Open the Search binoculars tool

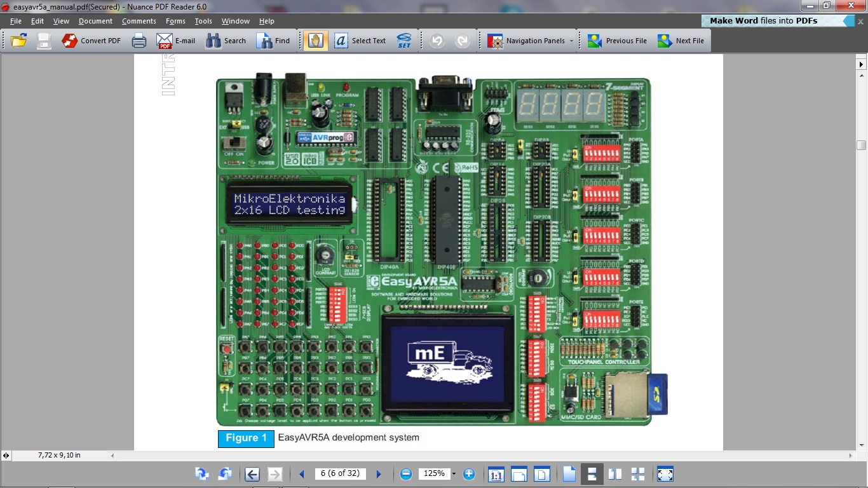coord(226,41)
